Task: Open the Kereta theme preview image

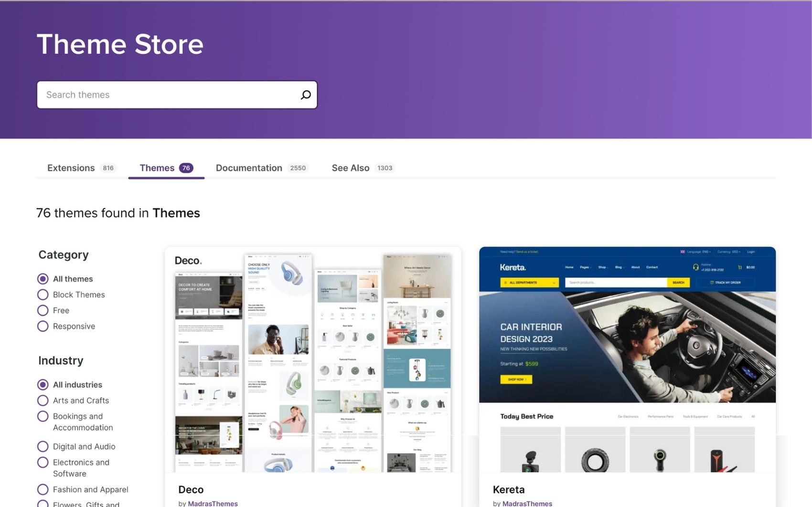Action: coord(627,359)
